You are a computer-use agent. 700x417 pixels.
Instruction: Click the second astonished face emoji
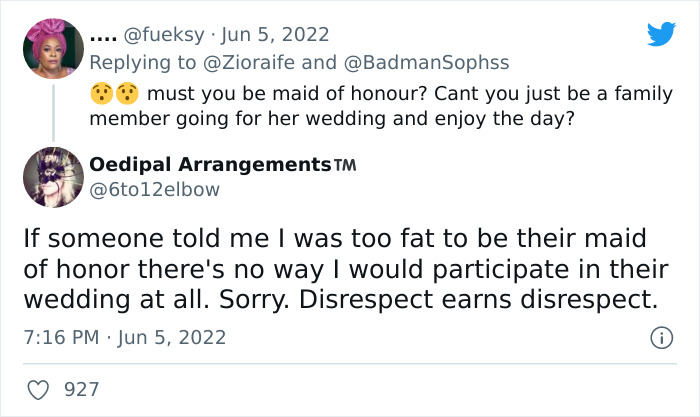click(x=126, y=95)
